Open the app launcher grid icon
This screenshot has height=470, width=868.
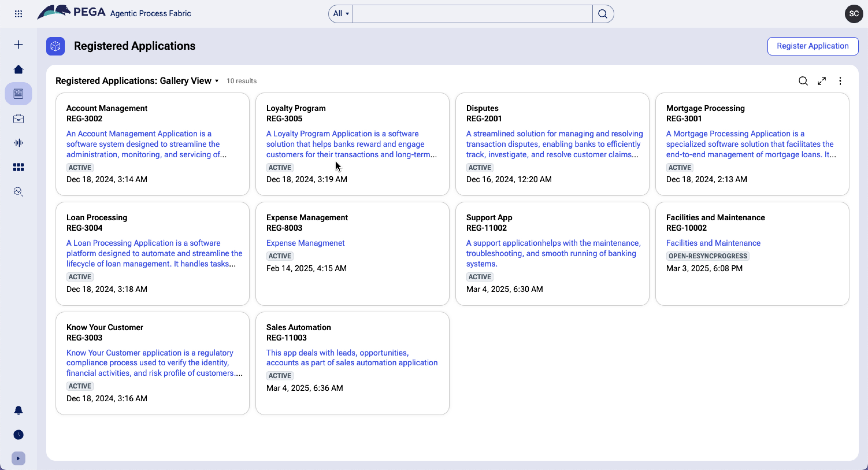(x=18, y=14)
